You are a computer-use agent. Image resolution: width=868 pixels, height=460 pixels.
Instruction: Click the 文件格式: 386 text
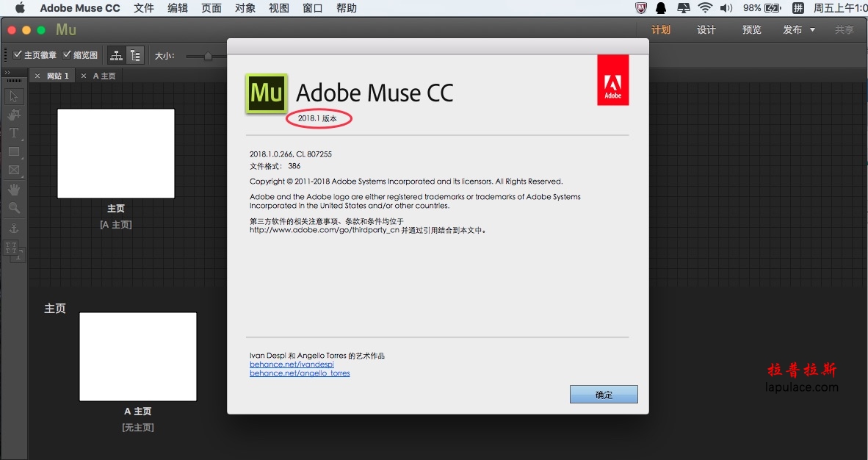(275, 166)
